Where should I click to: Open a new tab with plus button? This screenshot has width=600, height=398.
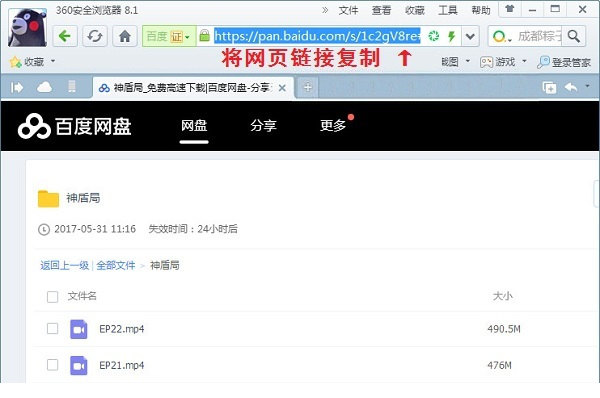click(x=308, y=87)
